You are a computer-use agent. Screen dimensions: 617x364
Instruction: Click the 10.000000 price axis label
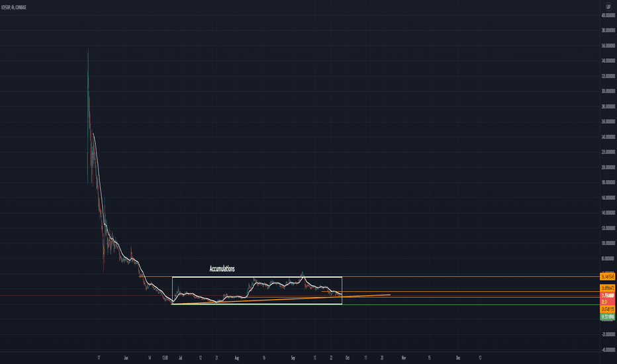pyautogui.click(x=608, y=243)
